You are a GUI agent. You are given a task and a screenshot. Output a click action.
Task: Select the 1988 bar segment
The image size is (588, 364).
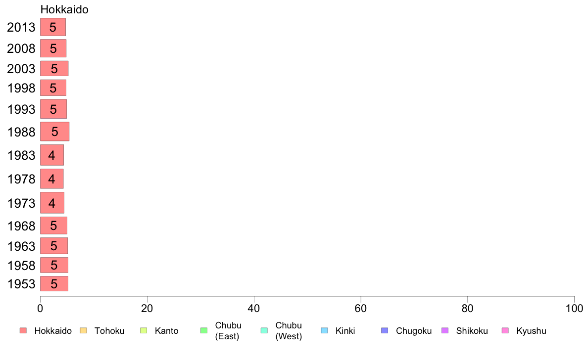(55, 132)
